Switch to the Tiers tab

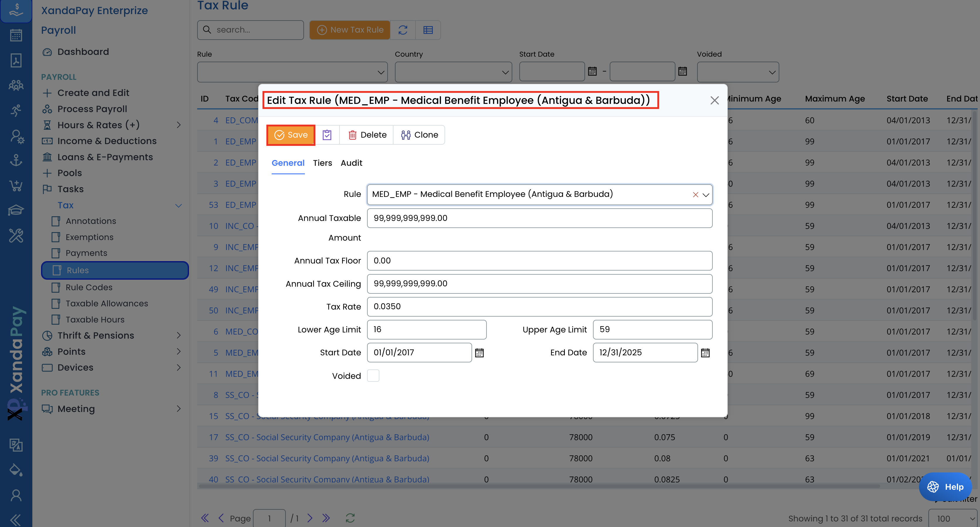click(x=322, y=163)
